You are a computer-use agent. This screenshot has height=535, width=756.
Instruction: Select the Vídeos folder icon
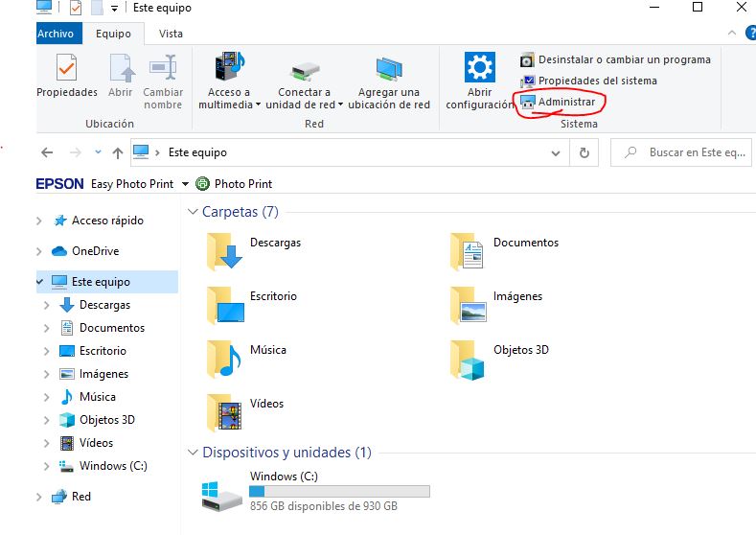click(224, 412)
